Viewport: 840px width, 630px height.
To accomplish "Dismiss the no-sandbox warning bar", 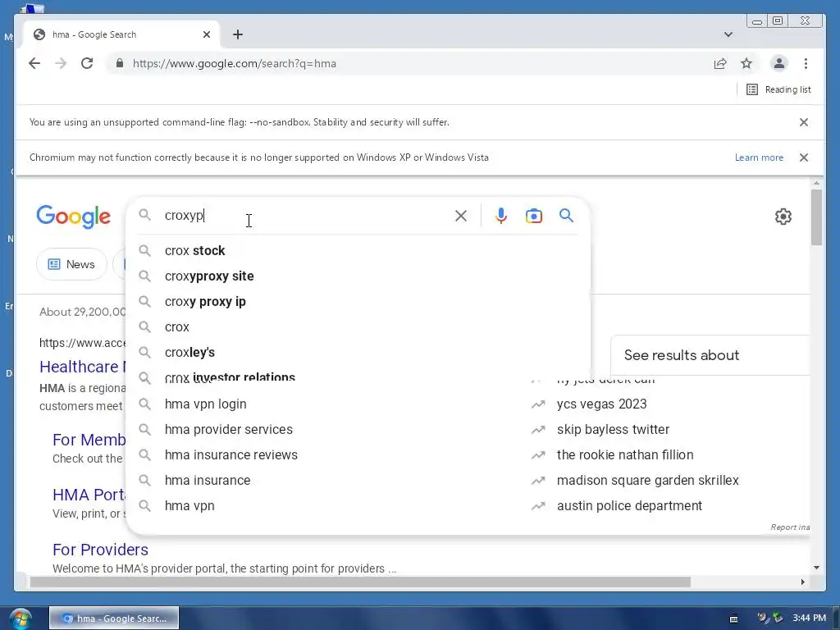I will pyautogui.click(x=804, y=122).
